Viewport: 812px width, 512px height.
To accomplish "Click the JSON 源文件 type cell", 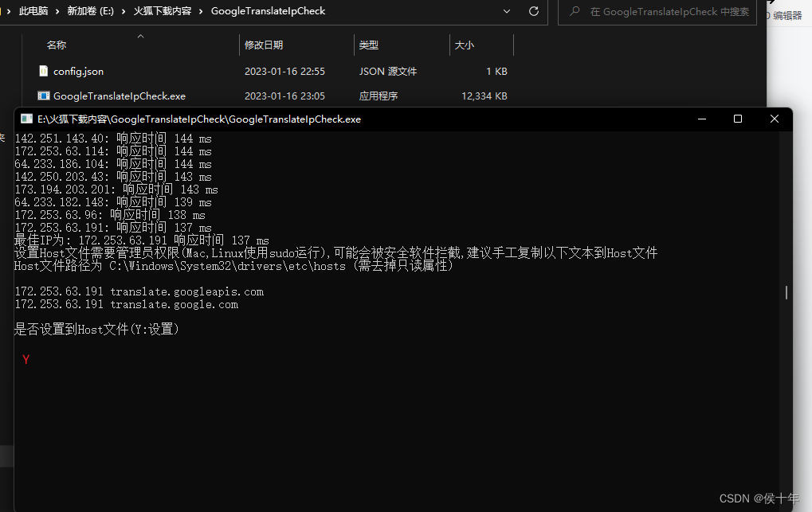I will (x=388, y=72).
